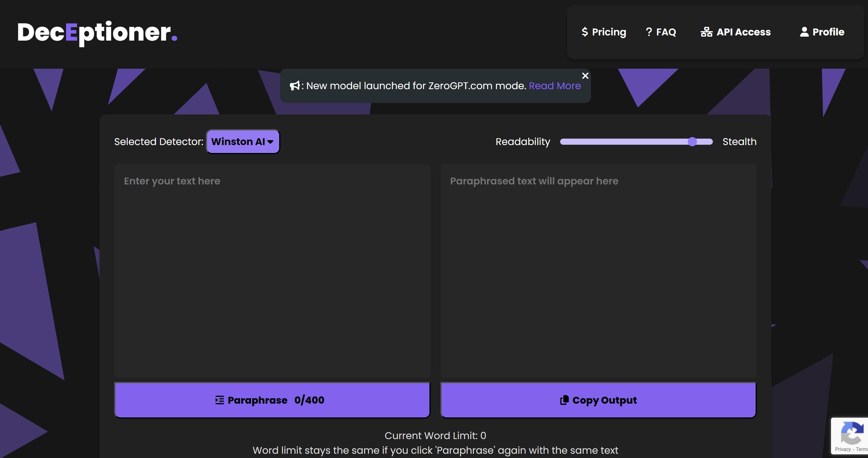Screen dimensions: 868x458
Task: Click the paraphrased text output area
Action: (x=598, y=271)
